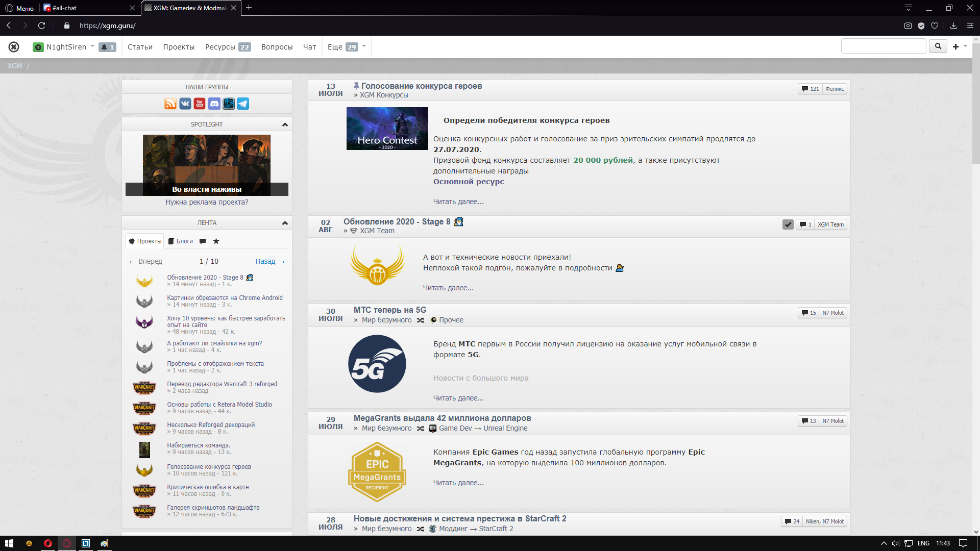Toggle the read checkmark on Stage 8 post

coord(788,224)
